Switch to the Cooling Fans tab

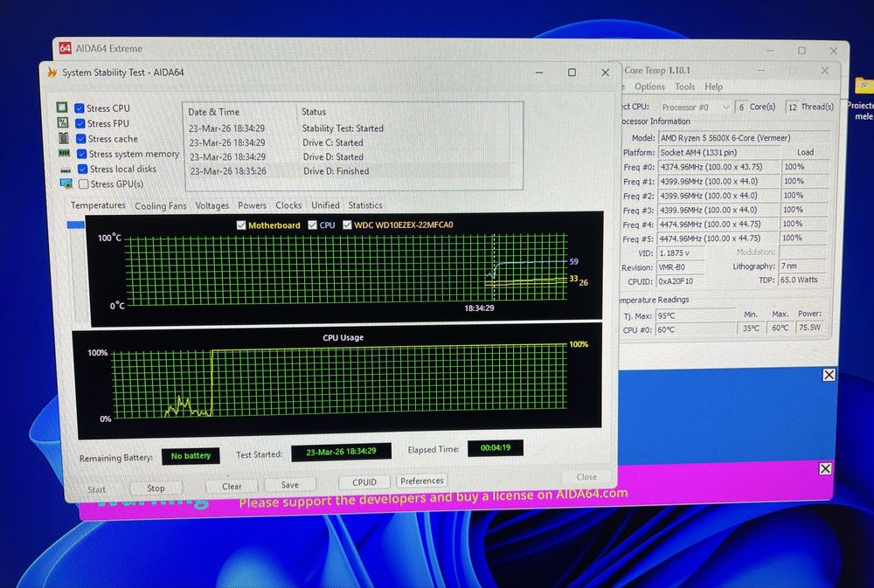(161, 206)
